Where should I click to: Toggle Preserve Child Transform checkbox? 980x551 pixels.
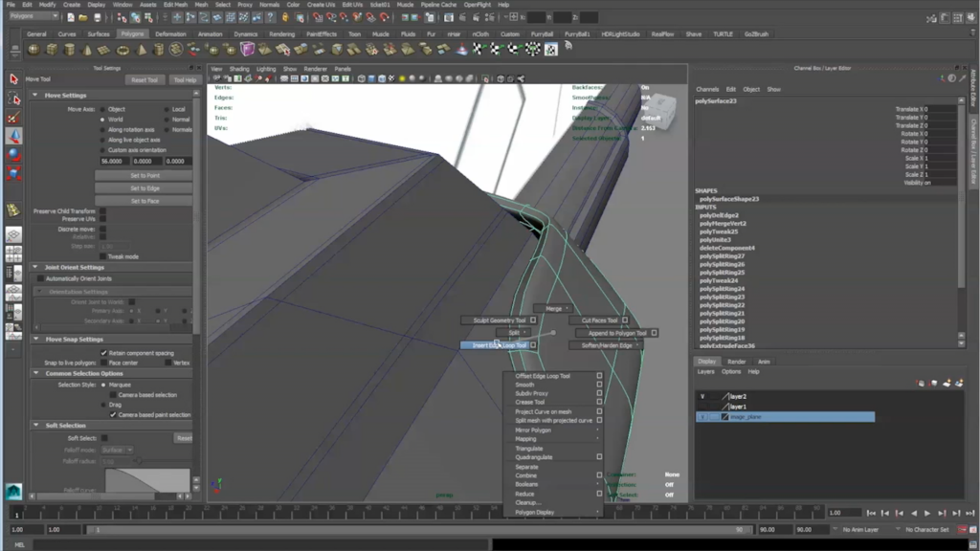click(102, 211)
